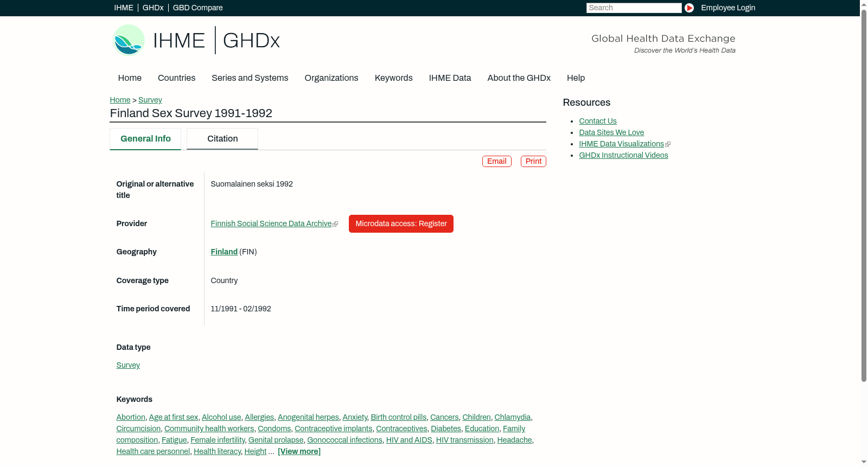Viewport: 868px width, 467px height.
Task: Click the HIV transmission keyword
Action: 465,440
